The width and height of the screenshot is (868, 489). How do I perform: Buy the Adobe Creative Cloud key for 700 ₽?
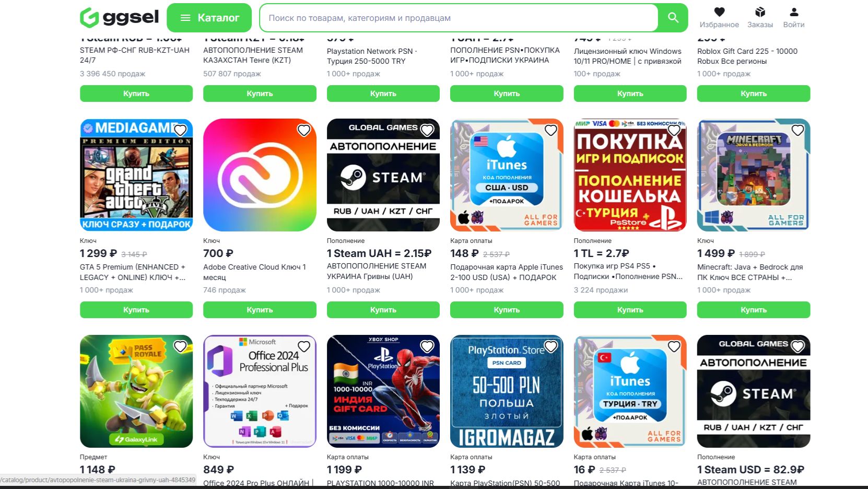tap(260, 310)
